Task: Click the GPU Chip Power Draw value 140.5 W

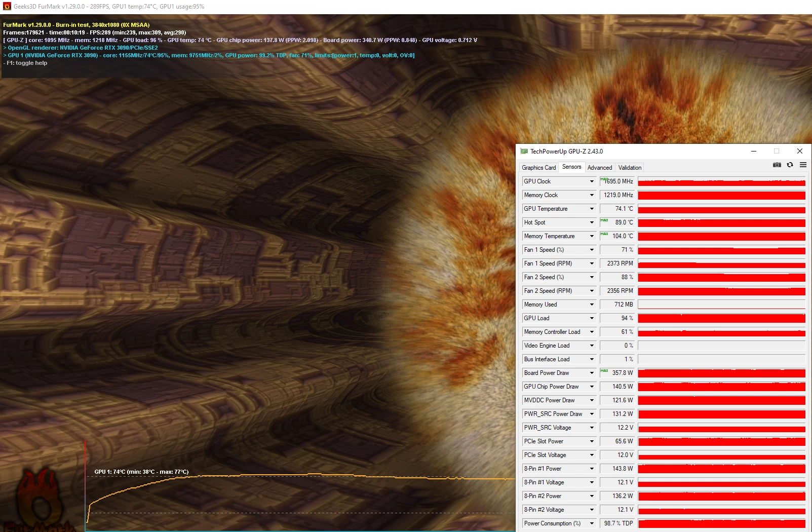Action: click(617, 387)
